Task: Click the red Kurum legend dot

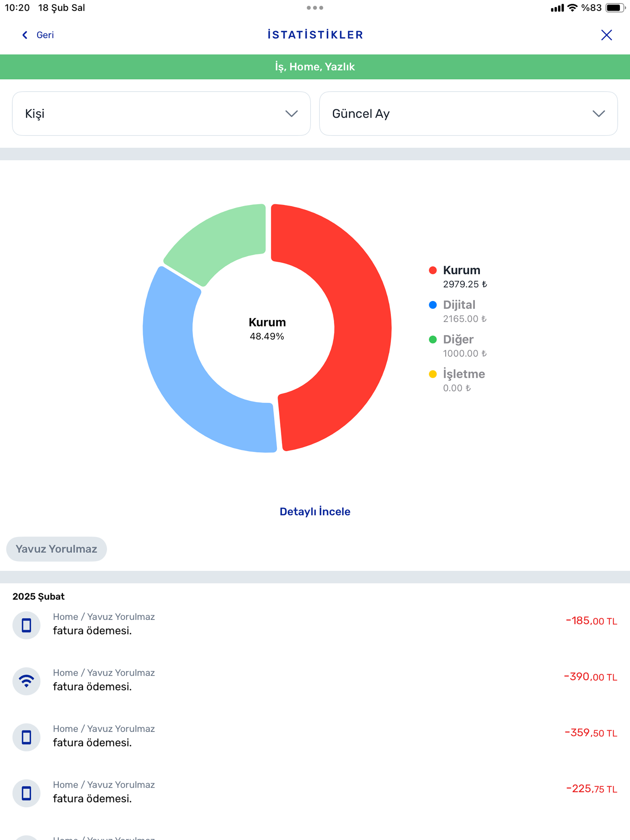Action: (x=433, y=270)
